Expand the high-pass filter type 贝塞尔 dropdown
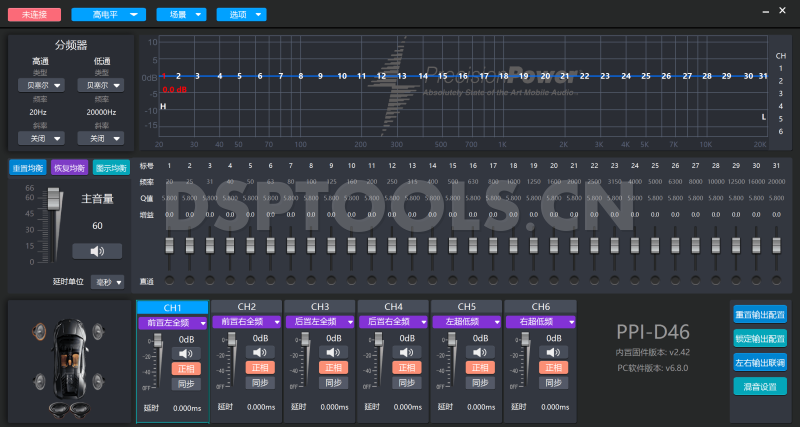Screen dimensions: 800x427 click(45, 85)
